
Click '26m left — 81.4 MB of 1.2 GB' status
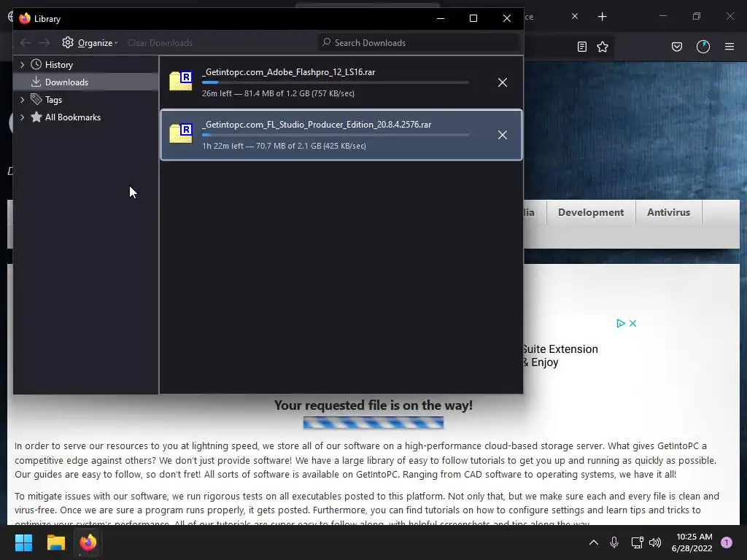tap(278, 93)
